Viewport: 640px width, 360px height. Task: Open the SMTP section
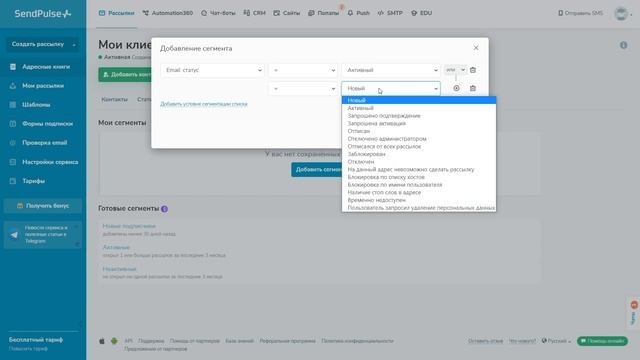tap(390, 13)
